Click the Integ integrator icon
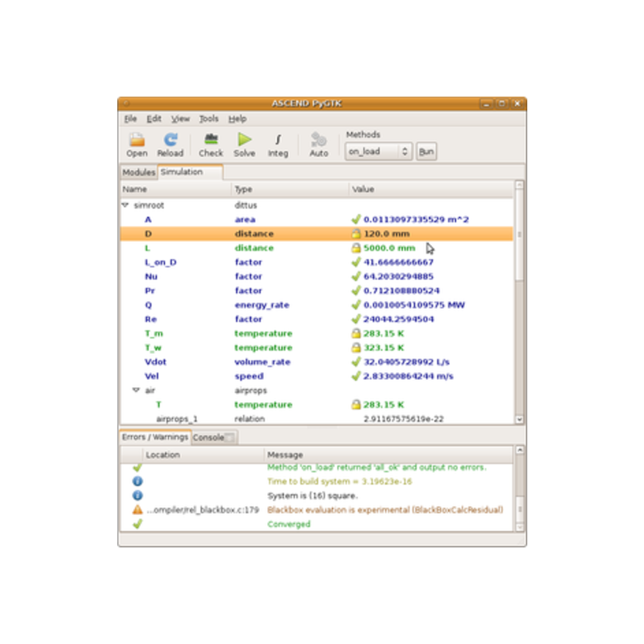The width and height of the screenshot is (644, 644). 278,140
